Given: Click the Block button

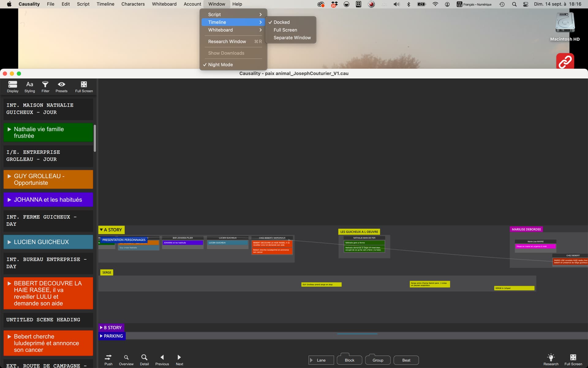Looking at the screenshot, I should tap(349, 360).
